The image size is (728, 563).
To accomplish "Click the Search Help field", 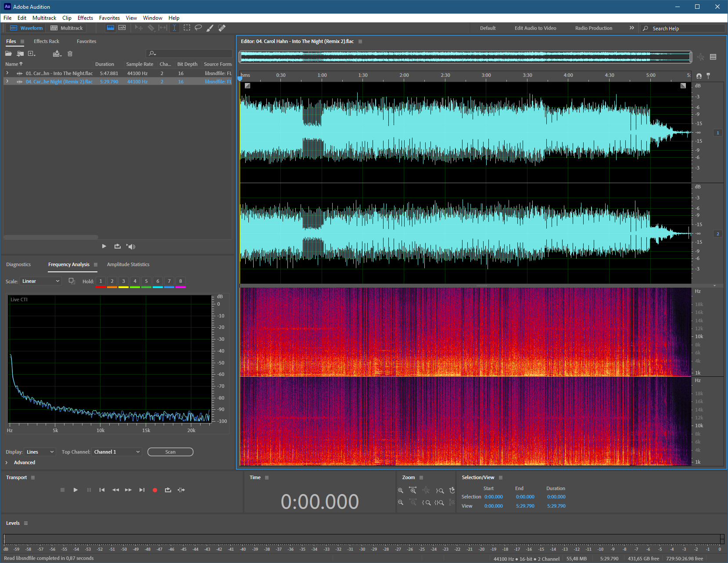I will tap(682, 28).
